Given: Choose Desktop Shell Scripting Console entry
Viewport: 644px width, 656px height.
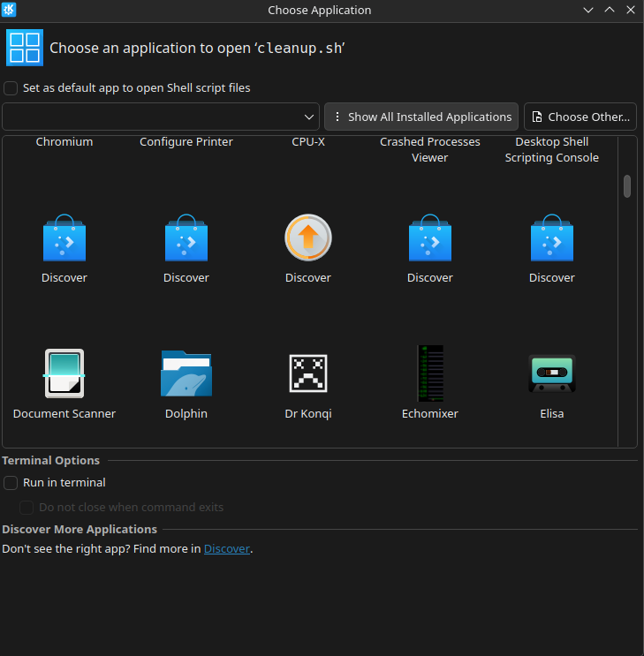Looking at the screenshot, I should (552, 149).
